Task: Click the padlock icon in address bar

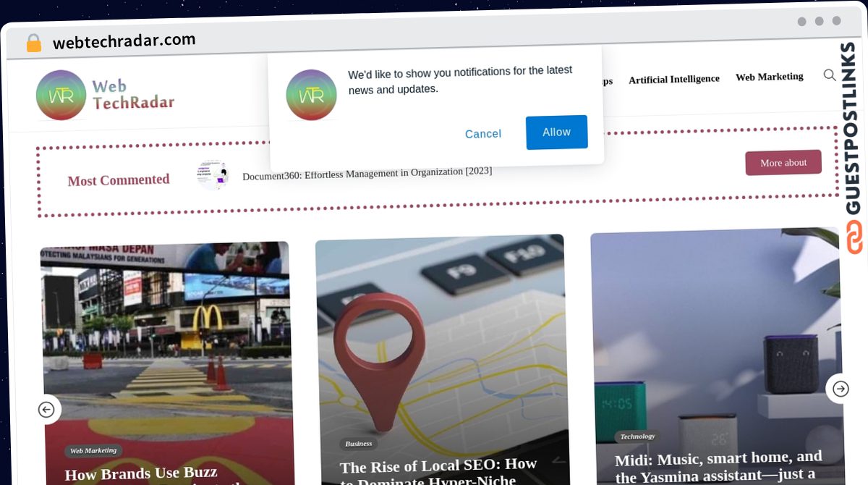Action: coord(33,43)
